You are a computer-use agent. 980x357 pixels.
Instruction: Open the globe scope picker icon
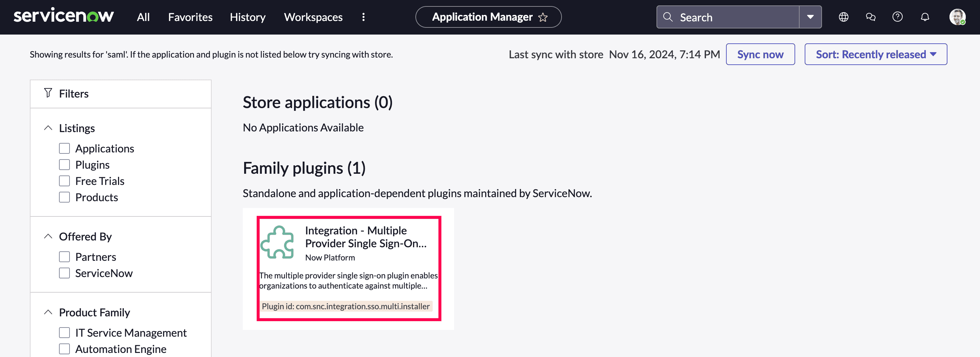click(x=843, y=17)
